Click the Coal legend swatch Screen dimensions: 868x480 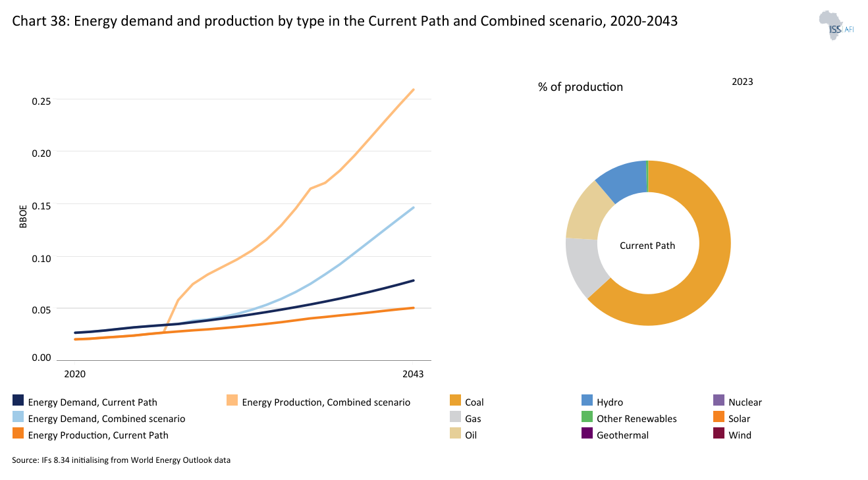455,400
